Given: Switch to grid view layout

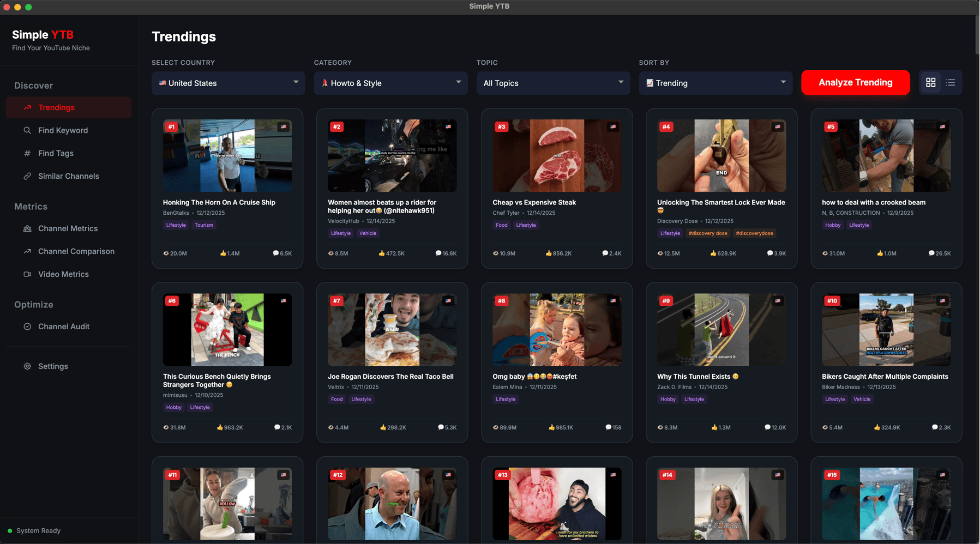Looking at the screenshot, I should pos(930,83).
